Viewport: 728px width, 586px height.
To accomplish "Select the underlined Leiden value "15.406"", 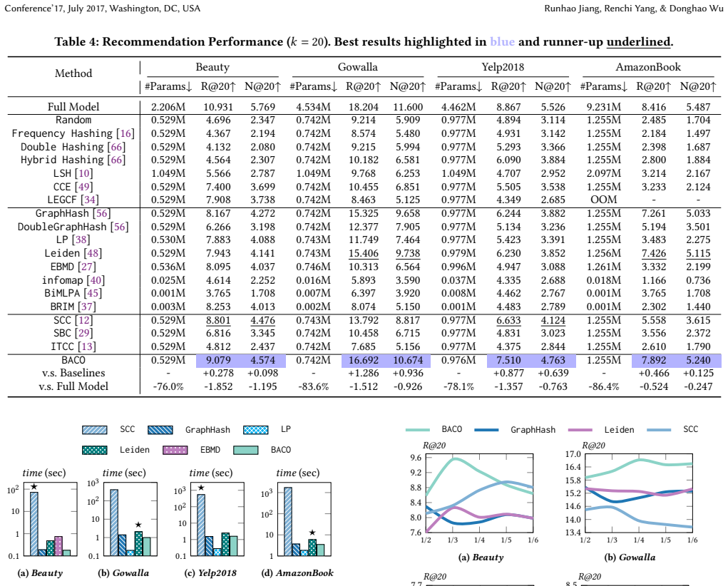I will [364, 254].
